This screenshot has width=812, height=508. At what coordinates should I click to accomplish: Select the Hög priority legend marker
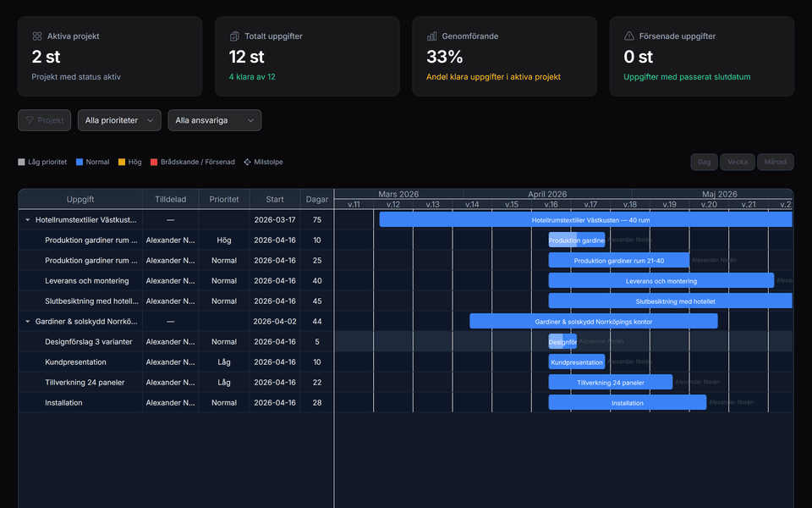(121, 161)
